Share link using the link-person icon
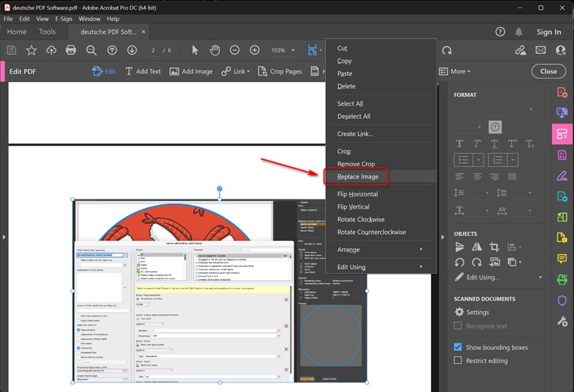Viewport: 574px width, 392px height. coord(520,50)
